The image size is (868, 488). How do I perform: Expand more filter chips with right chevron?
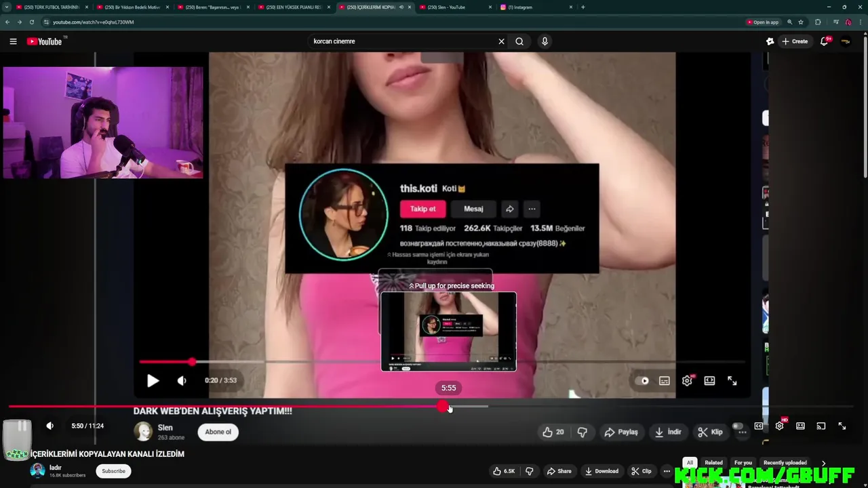point(824,463)
